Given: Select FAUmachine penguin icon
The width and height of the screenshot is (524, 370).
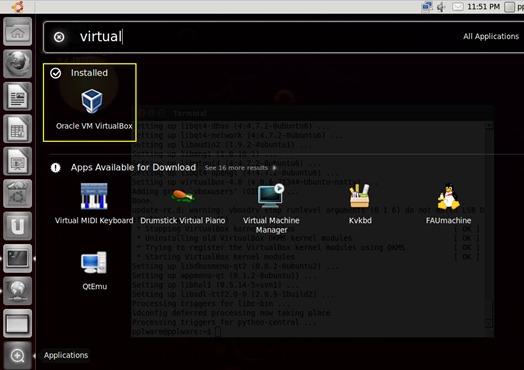Looking at the screenshot, I should 448,196.
